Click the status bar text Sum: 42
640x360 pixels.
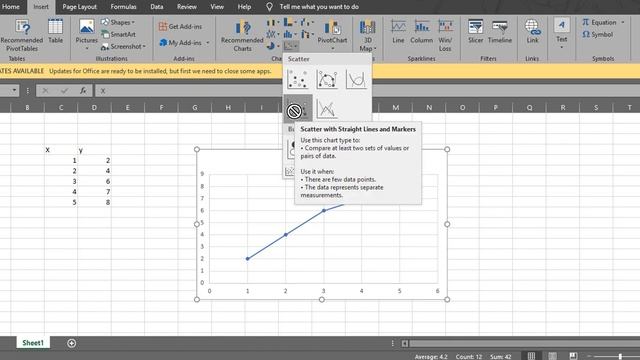(x=500, y=357)
